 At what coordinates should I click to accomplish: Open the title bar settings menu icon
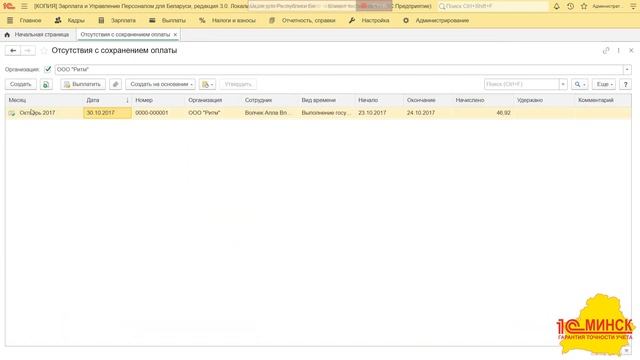633,6
